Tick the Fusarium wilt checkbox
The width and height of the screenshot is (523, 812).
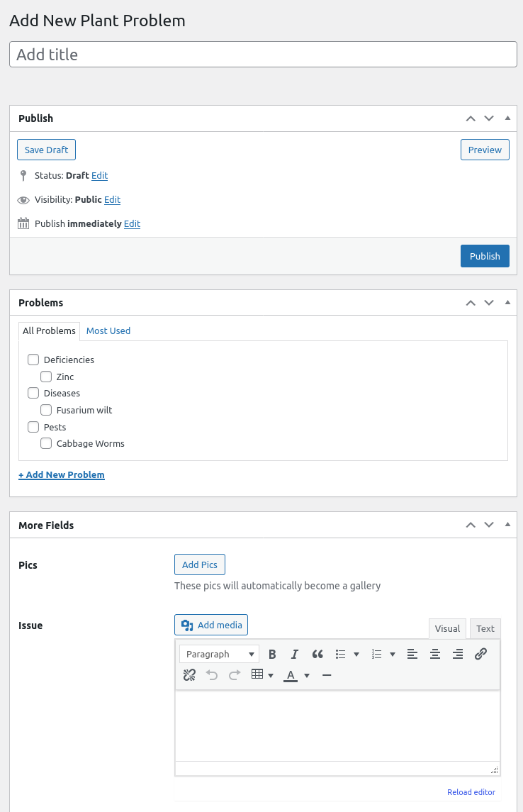click(46, 410)
